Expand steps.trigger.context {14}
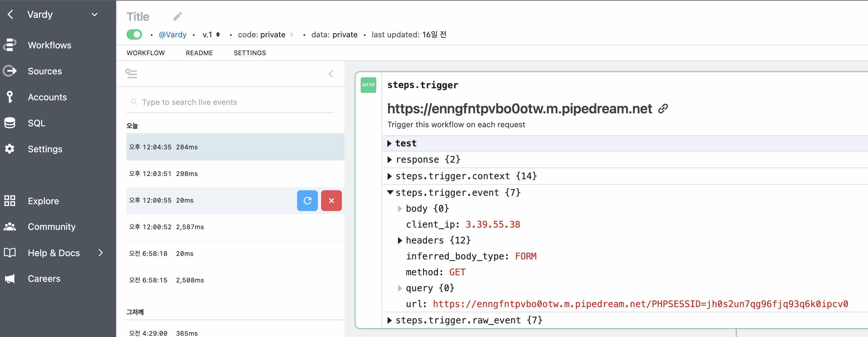 (390, 176)
